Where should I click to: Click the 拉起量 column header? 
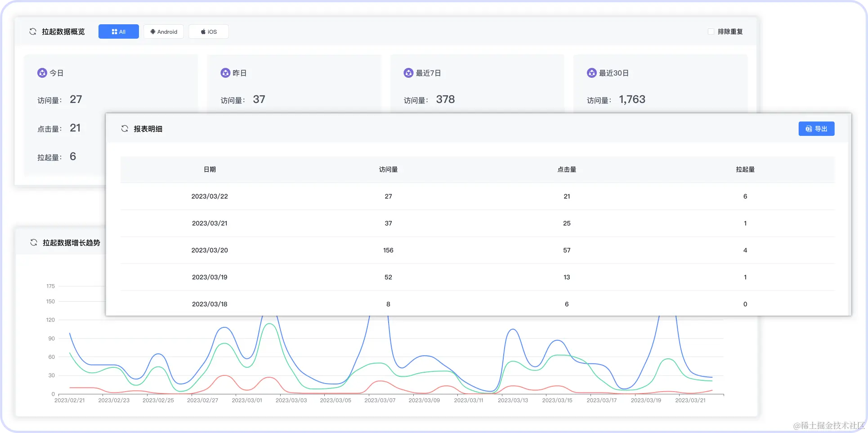click(x=745, y=170)
